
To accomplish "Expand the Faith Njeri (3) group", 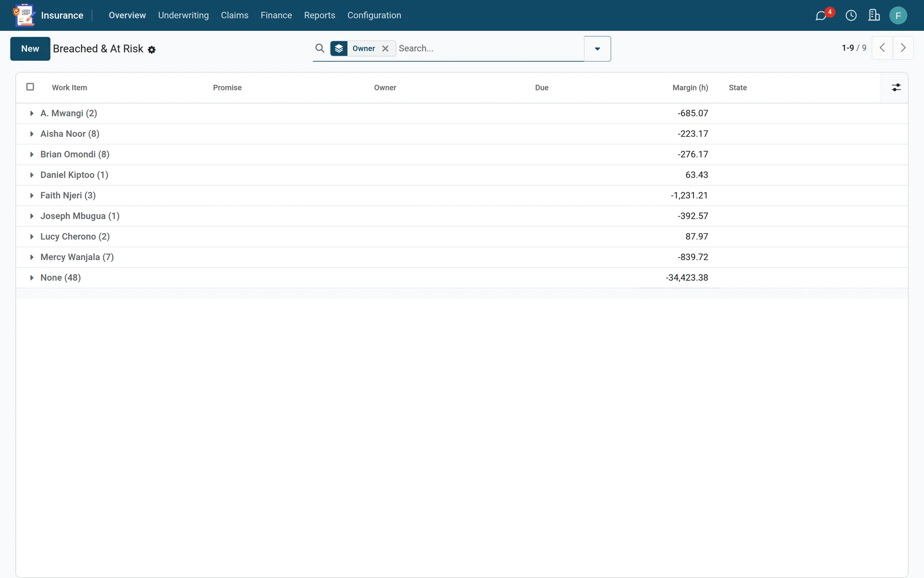I will [462, 196].
